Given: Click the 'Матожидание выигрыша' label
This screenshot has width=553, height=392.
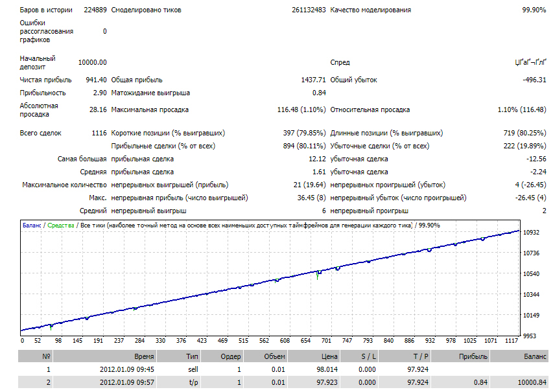Looking at the screenshot, I should pyautogui.click(x=150, y=93).
